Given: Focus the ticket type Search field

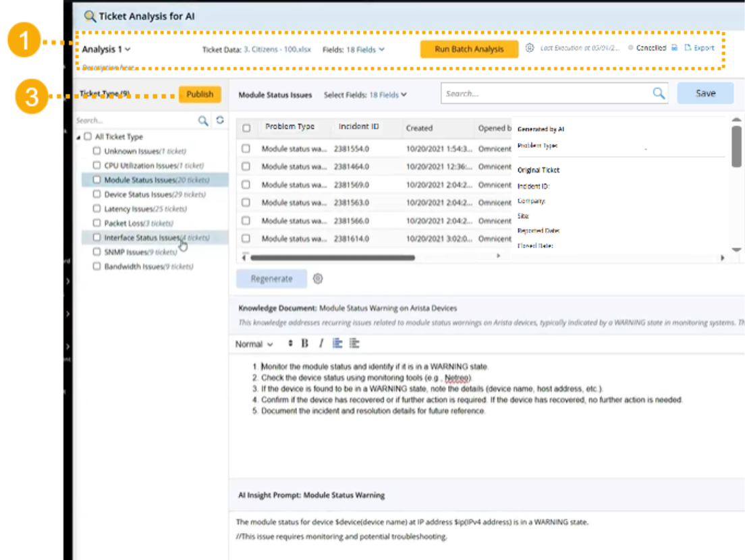Looking at the screenshot, I should (x=136, y=121).
